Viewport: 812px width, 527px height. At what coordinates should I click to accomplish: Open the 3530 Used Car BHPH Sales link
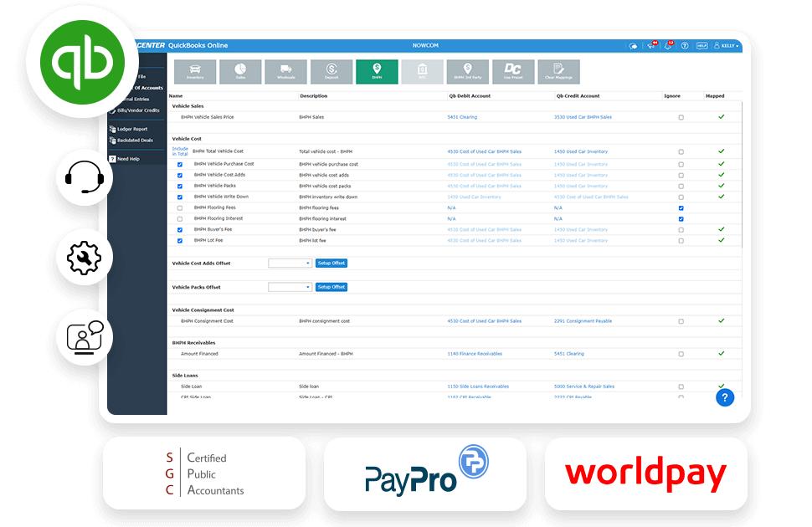tap(583, 117)
